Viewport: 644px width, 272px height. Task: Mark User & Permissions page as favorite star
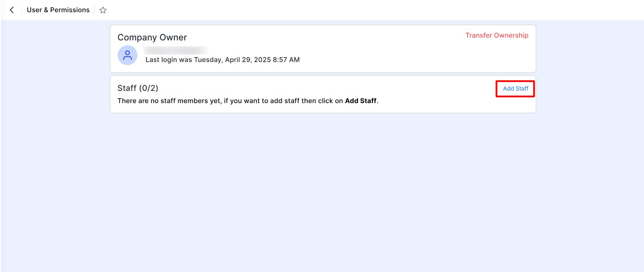[103, 10]
